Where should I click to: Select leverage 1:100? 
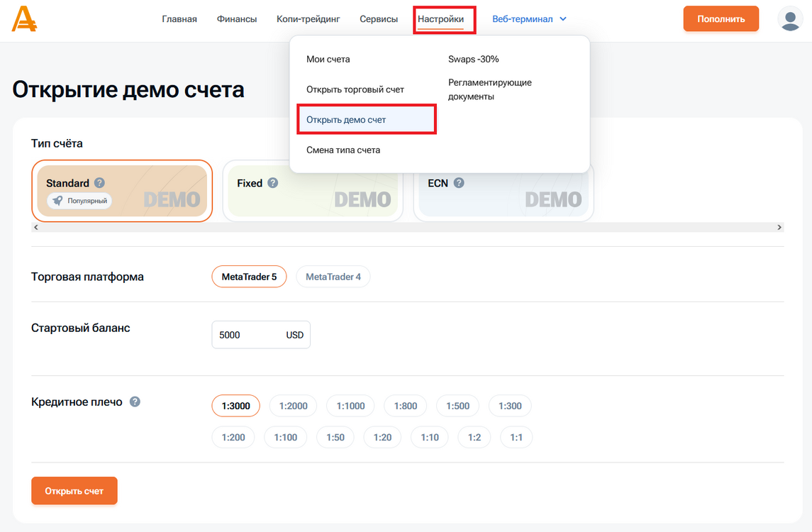[285, 437]
